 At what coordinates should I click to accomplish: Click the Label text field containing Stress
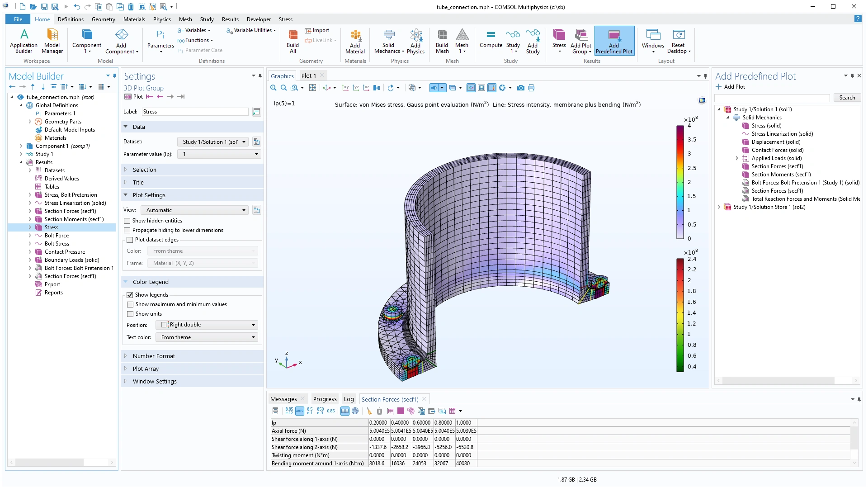195,112
